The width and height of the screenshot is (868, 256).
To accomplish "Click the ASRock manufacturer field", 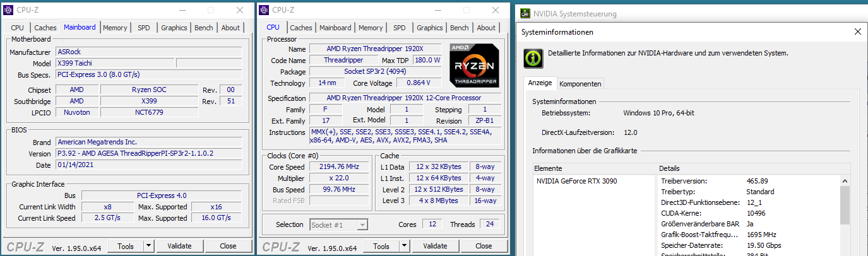I will click(x=148, y=52).
